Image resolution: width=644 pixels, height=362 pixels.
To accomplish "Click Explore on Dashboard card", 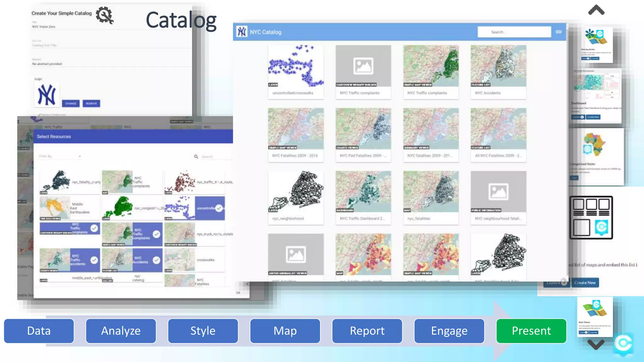I will pyautogui.click(x=578, y=117).
